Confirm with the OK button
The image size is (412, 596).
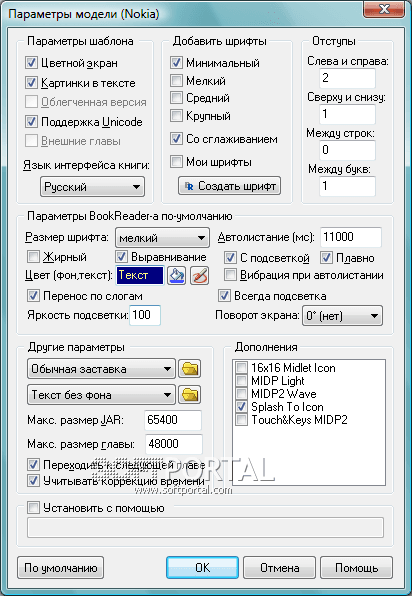coord(203,568)
